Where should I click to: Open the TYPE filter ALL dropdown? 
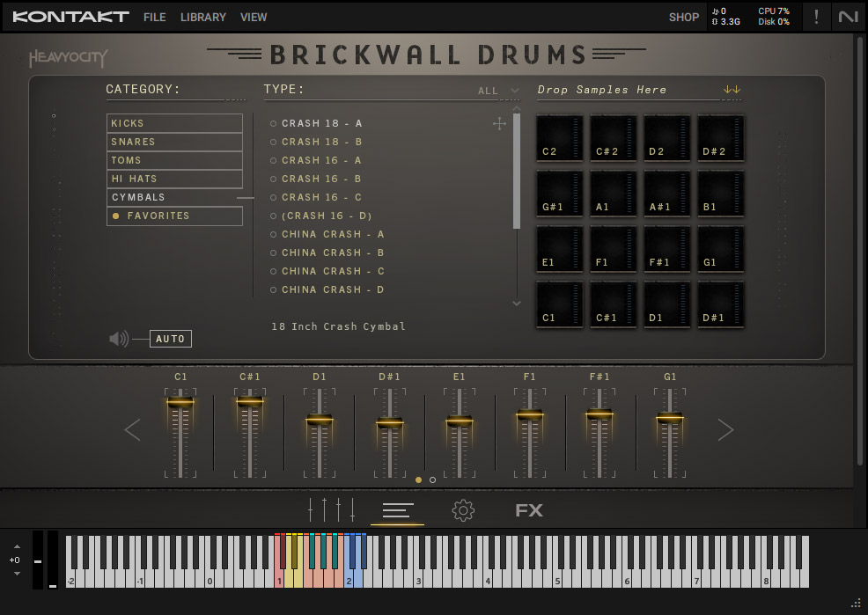pos(499,91)
